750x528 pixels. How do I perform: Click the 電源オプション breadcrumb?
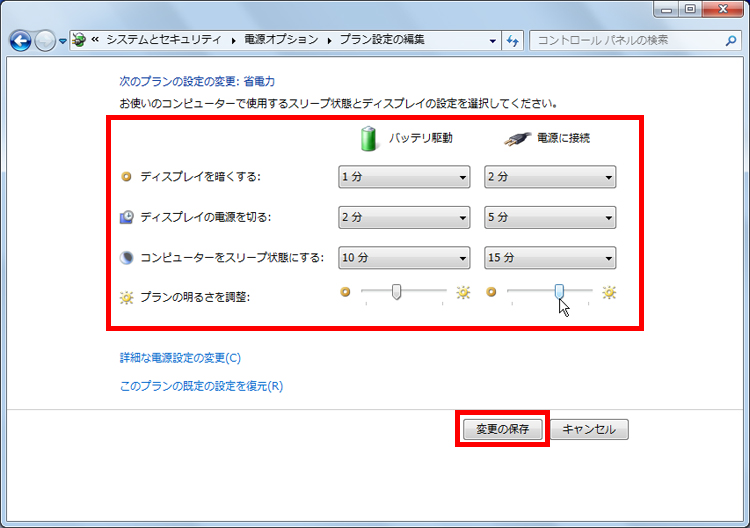[281, 40]
